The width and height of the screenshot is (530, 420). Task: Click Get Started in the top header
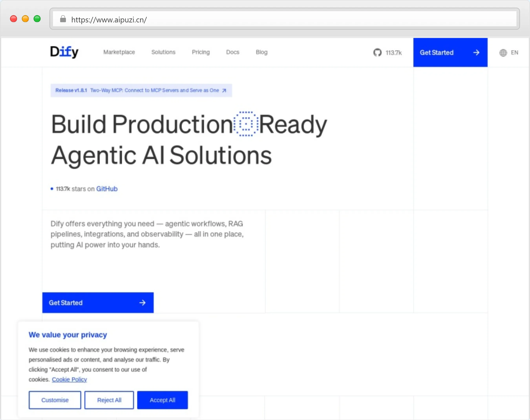[450, 52]
